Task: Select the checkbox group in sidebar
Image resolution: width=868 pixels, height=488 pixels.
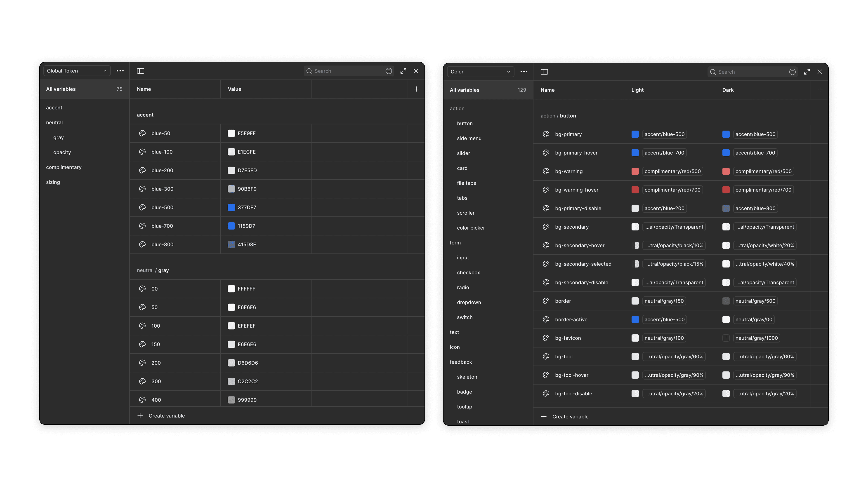Action: [x=468, y=272]
